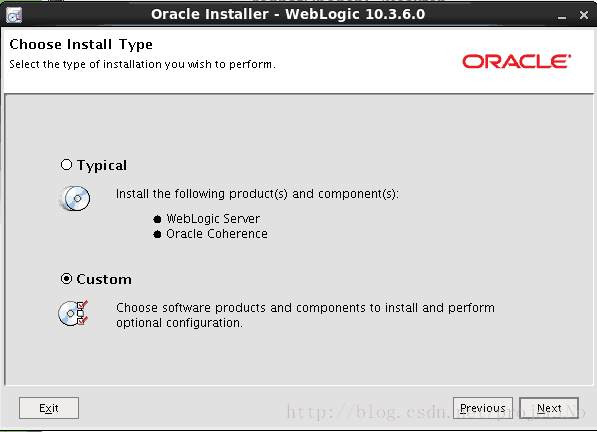Select the Typical install radio button
This screenshot has height=432, width=597.
tap(66, 165)
